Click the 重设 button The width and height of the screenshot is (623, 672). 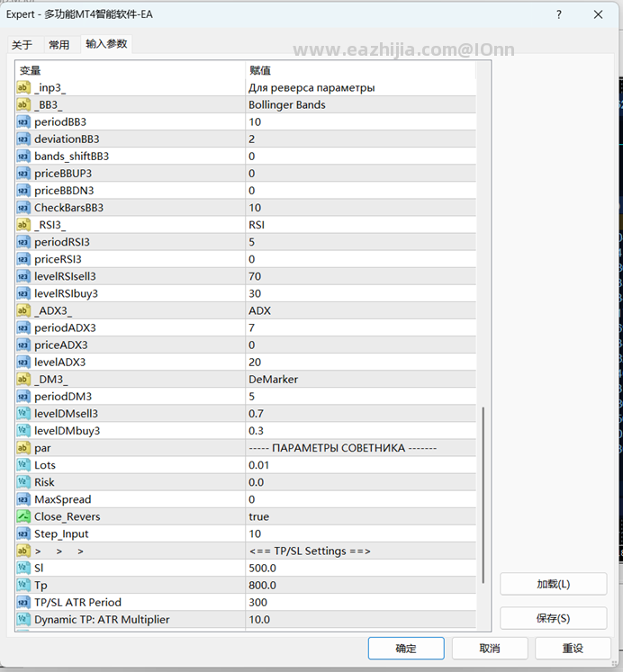[x=573, y=648]
